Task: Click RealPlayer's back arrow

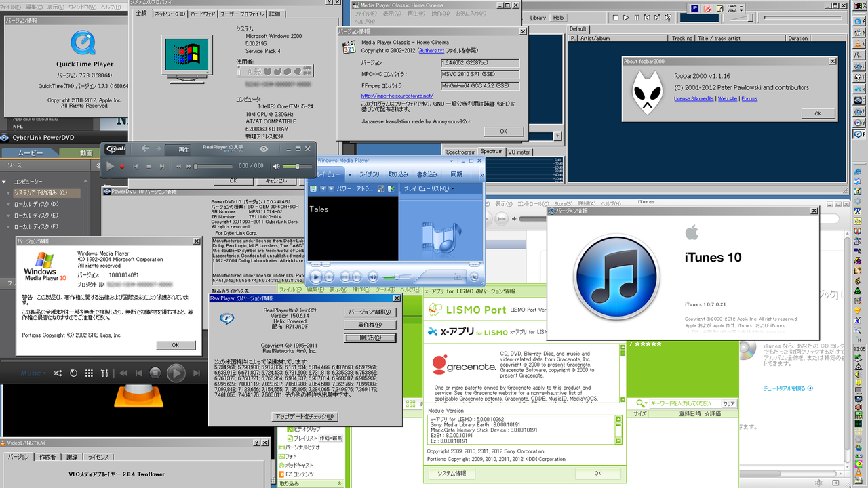Action: 146,149
